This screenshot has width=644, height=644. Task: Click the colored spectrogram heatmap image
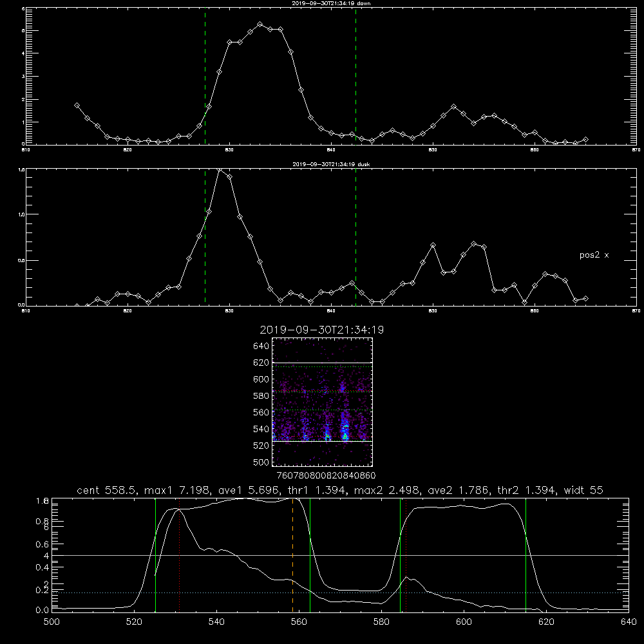point(323,402)
